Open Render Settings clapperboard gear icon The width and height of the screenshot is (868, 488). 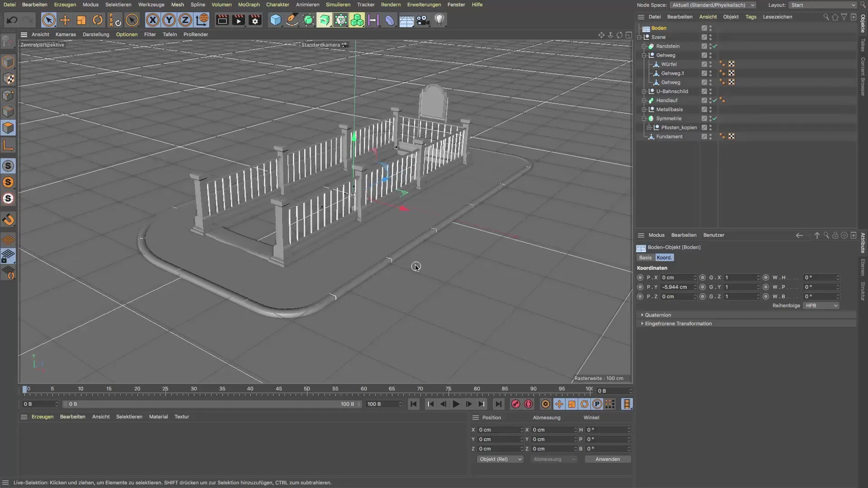pyautogui.click(x=255, y=20)
